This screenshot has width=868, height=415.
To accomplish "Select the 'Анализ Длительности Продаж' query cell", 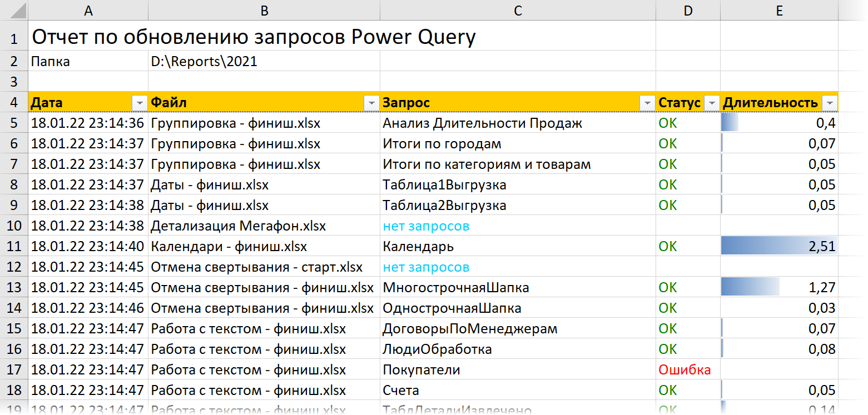I will click(x=518, y=123).
